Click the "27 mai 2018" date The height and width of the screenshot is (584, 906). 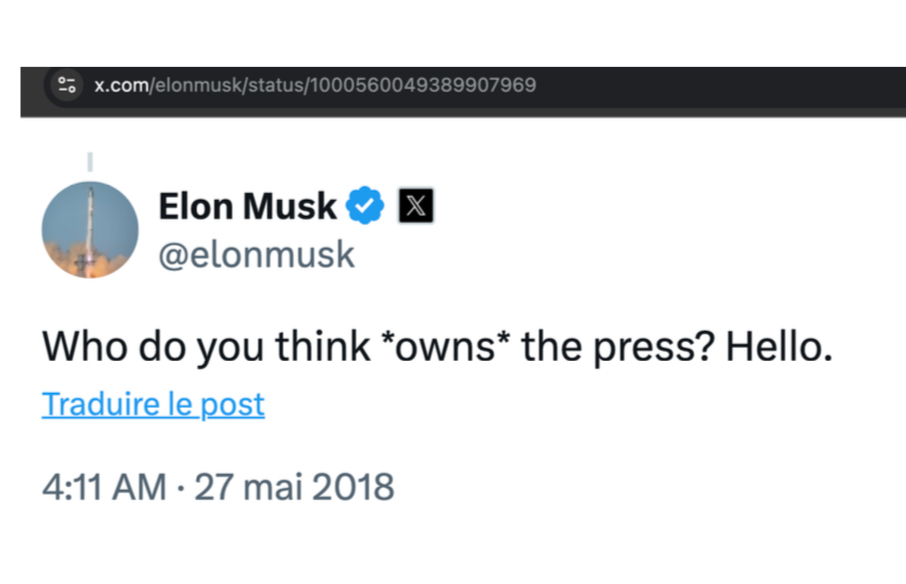(294, 487)
